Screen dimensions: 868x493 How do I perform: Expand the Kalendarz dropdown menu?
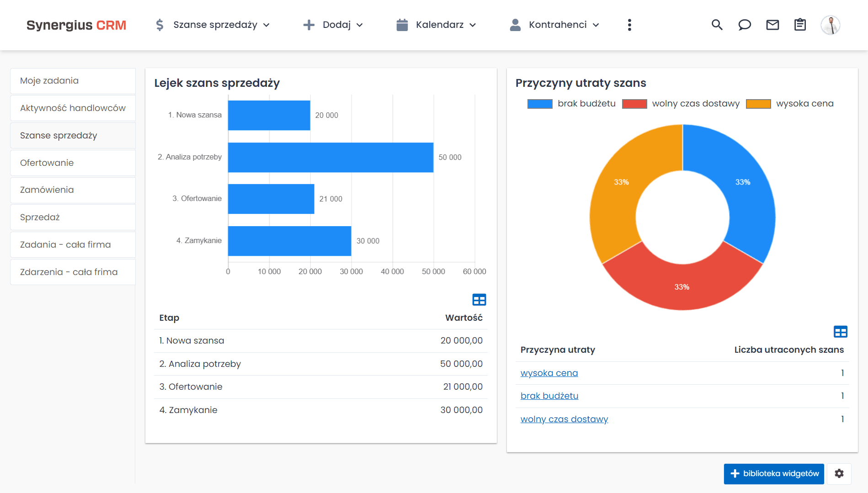point(437,25)
